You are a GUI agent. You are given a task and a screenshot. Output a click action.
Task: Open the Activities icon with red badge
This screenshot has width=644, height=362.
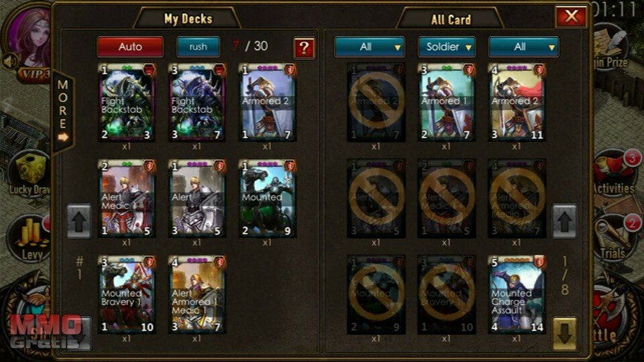pos(614,173)
